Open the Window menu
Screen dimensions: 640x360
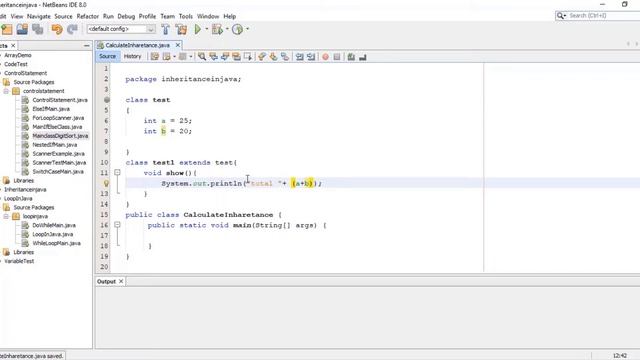(x=208, y=16)
